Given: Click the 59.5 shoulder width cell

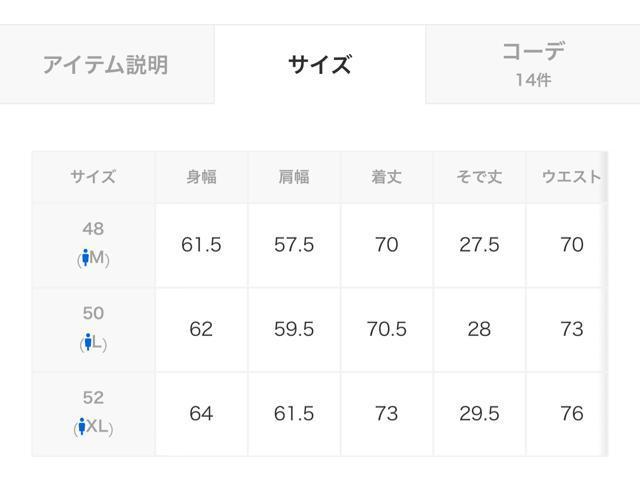Looking at the screenshot, I should tap(294, 329).
